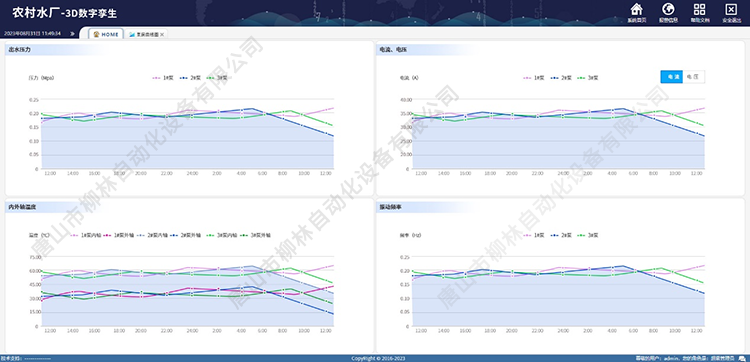Toggle 2#泵 series in vibration frequency legend
The height and width of the screenshot is (362, 750).
[x=561, y=235]
